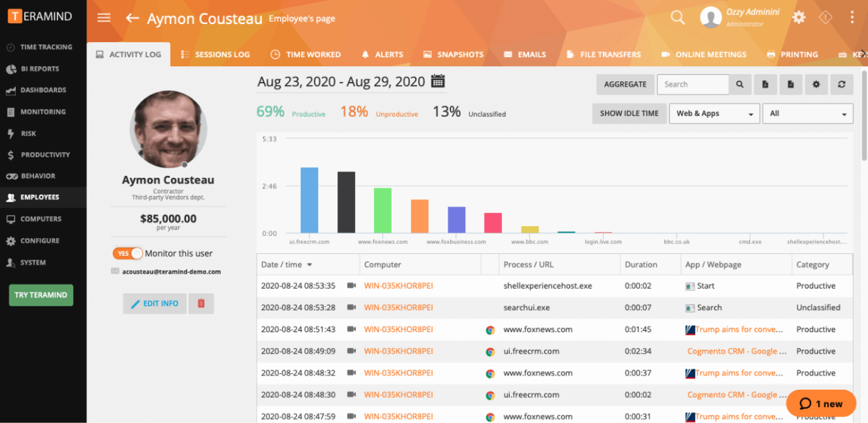Play video recording for 08:53:35 entry
Screen dimensions: 868x423
[x=351, y=286]
